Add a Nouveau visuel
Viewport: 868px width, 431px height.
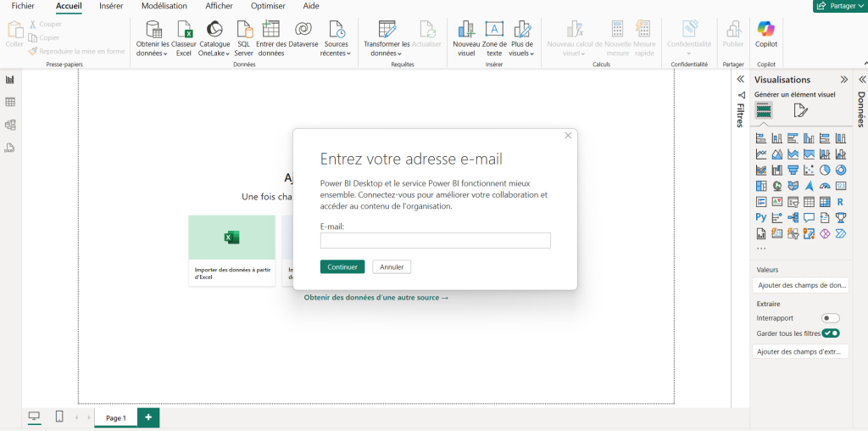point(467,39)
